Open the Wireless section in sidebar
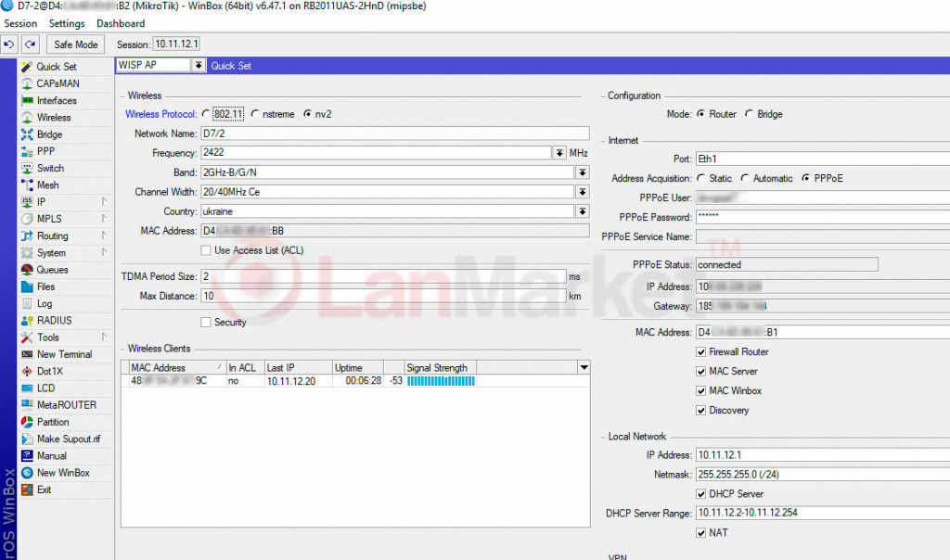 [x=53, y=118]
